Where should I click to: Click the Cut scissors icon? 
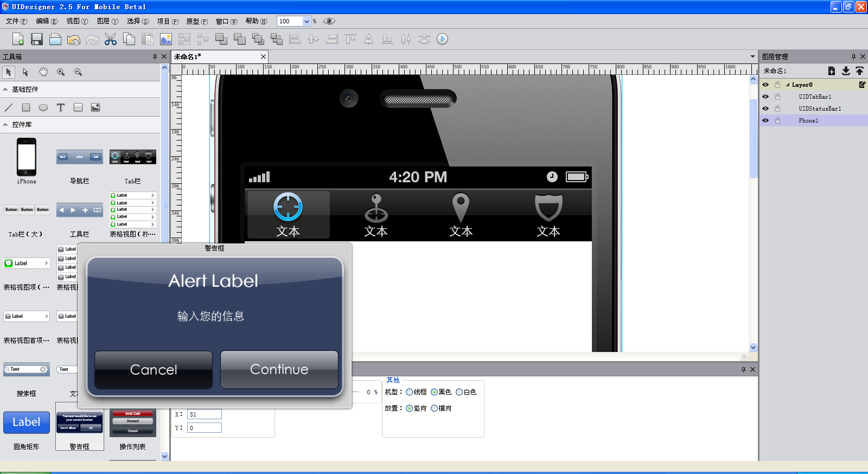click(x=111, y=39)
